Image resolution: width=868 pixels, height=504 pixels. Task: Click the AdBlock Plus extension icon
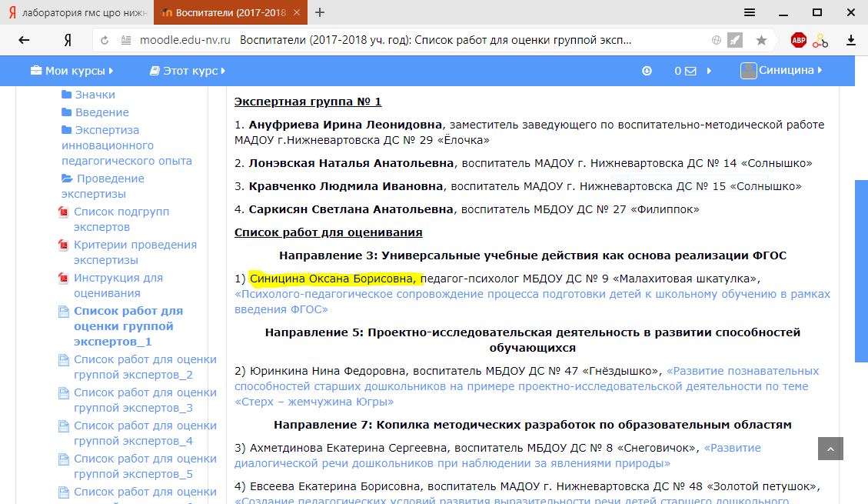point(798,41)
